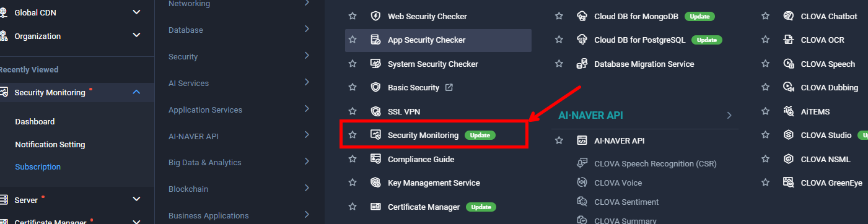Click the CLOVA Dubbing icon

click(789, 87)
